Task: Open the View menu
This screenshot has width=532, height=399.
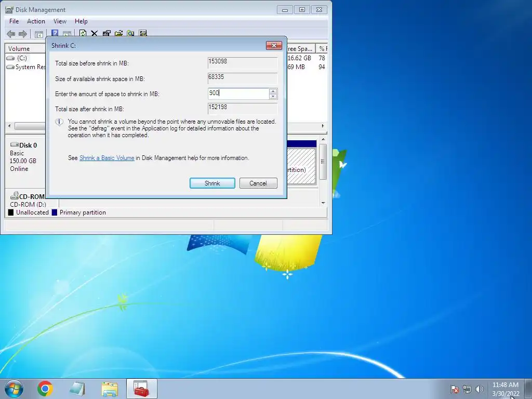Action: point(60,21)
